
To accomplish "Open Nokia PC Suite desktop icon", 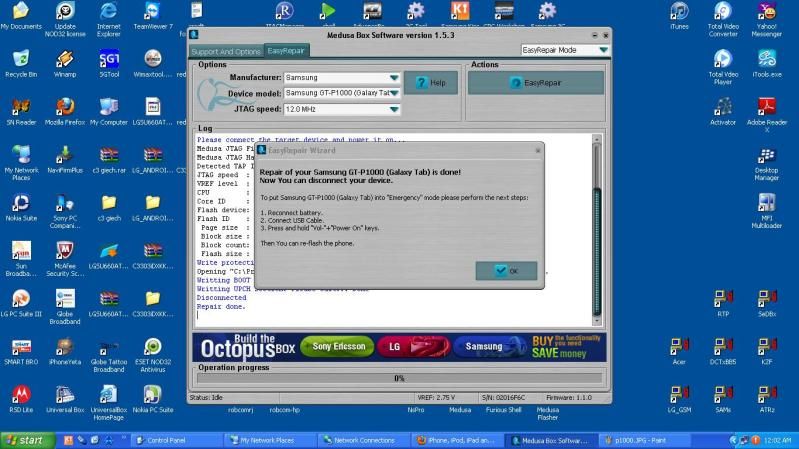I will pyautogui.click(x=153, y=399).
